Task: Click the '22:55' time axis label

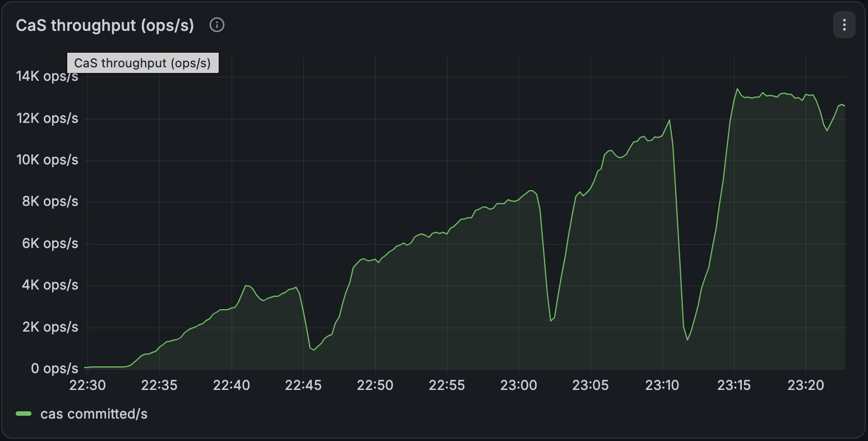Action: click(x=447, y=385)
